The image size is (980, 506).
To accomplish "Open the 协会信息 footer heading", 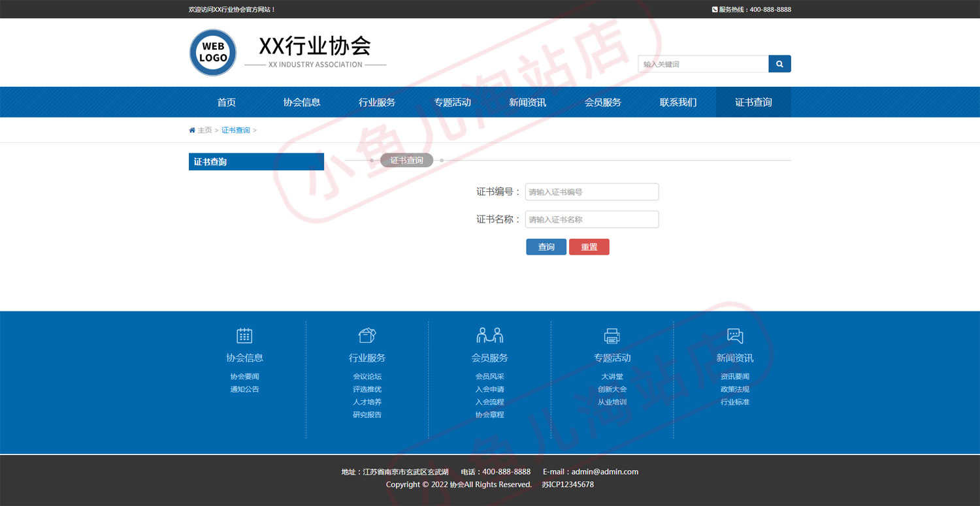I will (244, 358).
